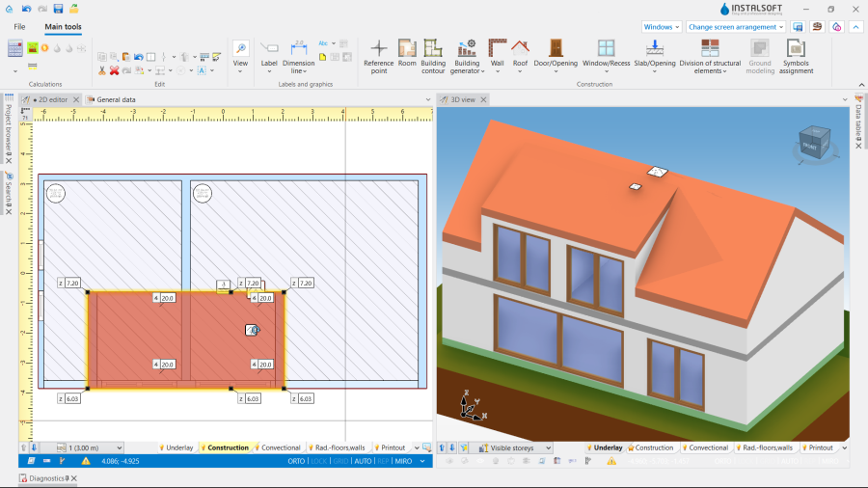Toggle LOCK mode in 2D status bar
Screen dimensions: 868x488
point(319,461)
